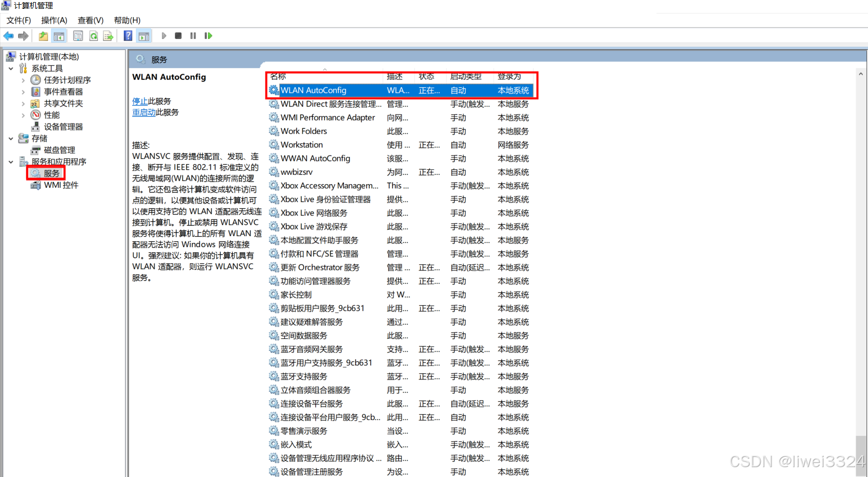Screen dimensions: 868x477
Task: Collapse the 服务和应用程序 tree node
Action: tap(11, 162)
